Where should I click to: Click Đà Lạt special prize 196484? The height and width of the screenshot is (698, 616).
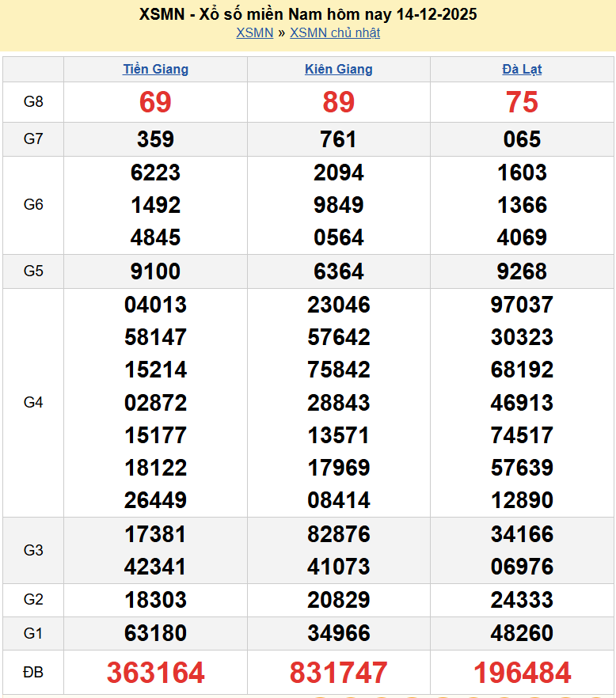pyautogui.click(x=522, y=673)
